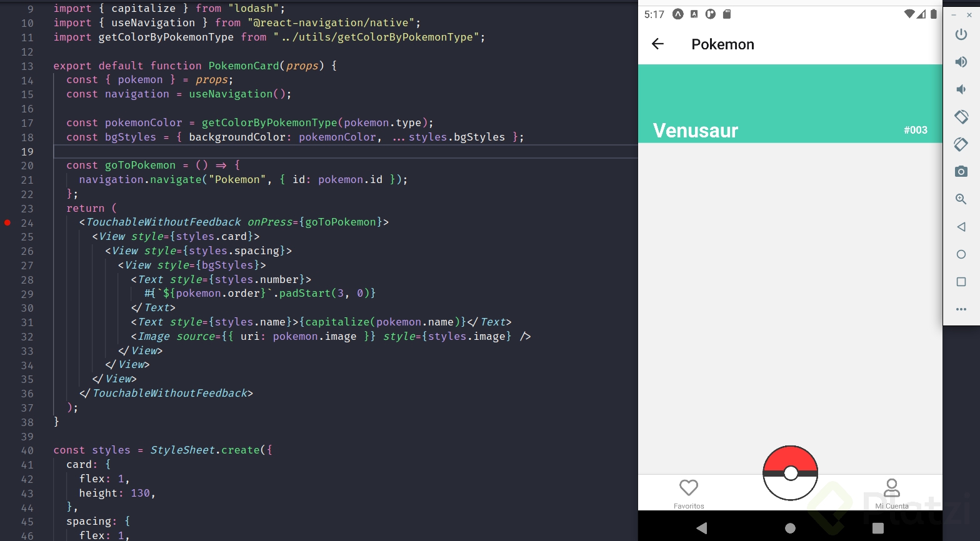Click "lodash" import string
This screenshot has height=541, width=980.
click(x=254, y=8)
